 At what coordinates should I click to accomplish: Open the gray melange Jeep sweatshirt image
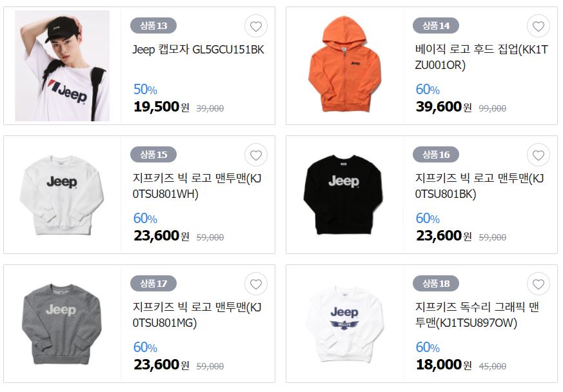coord(61,324)
